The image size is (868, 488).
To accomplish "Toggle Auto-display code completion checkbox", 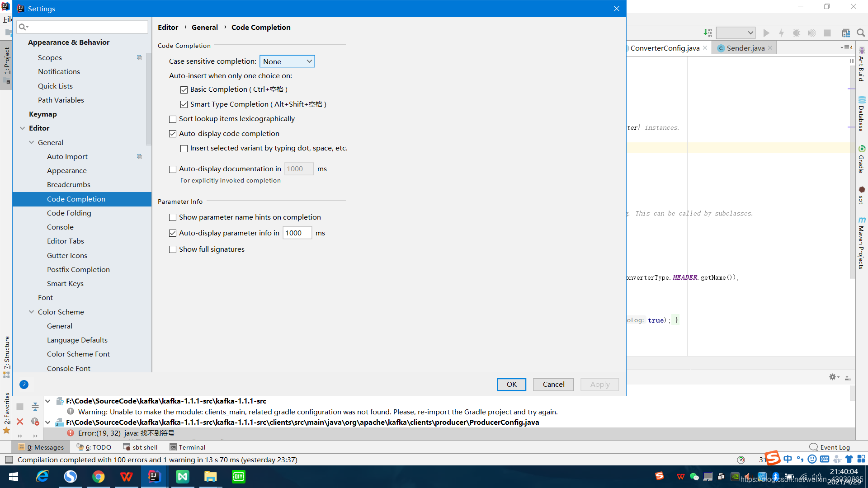I will click(x=173, y=133).
